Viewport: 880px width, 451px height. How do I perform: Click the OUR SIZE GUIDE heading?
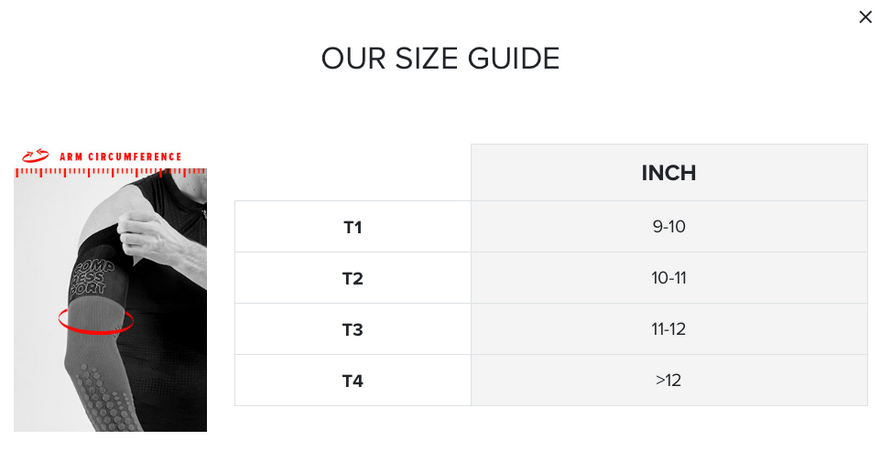click(x=440, y=58)
